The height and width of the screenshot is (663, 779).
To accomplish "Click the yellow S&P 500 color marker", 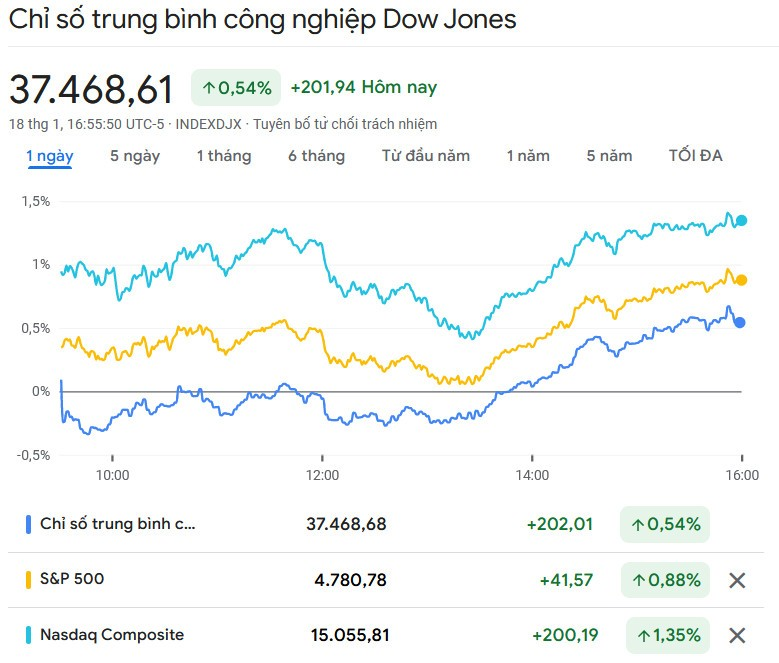I will tap(27, 580).
